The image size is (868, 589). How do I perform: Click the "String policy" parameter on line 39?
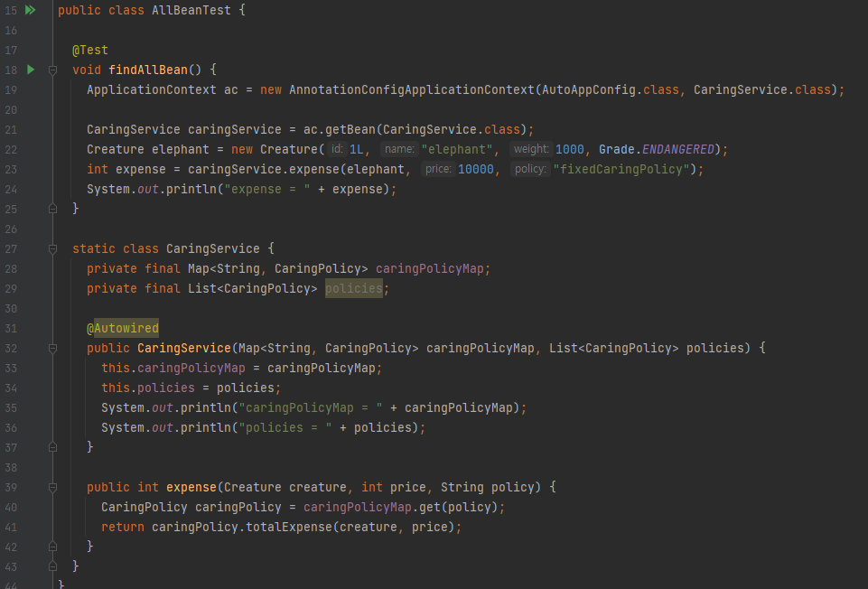pos(487,487)
